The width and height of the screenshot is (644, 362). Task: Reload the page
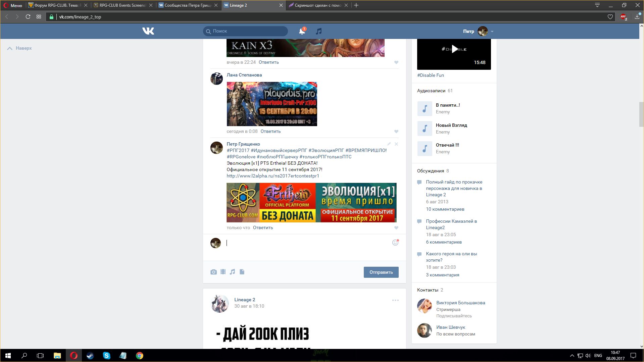(x=28, y=17)
